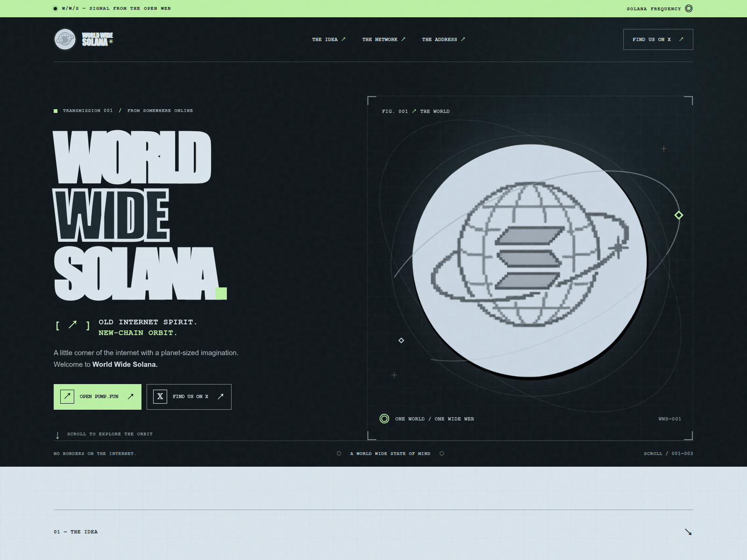
Task: Click the pixel globe planet illustration
Action: coord(529,260)
